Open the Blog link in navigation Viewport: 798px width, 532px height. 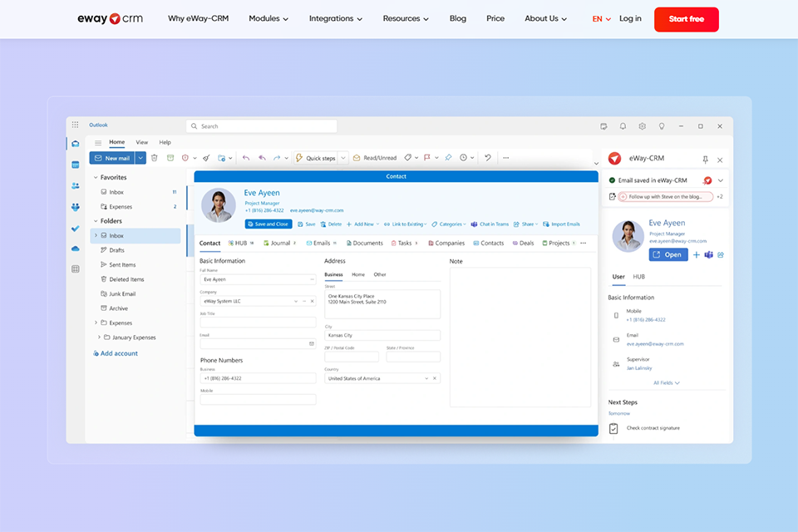point(457,18)
